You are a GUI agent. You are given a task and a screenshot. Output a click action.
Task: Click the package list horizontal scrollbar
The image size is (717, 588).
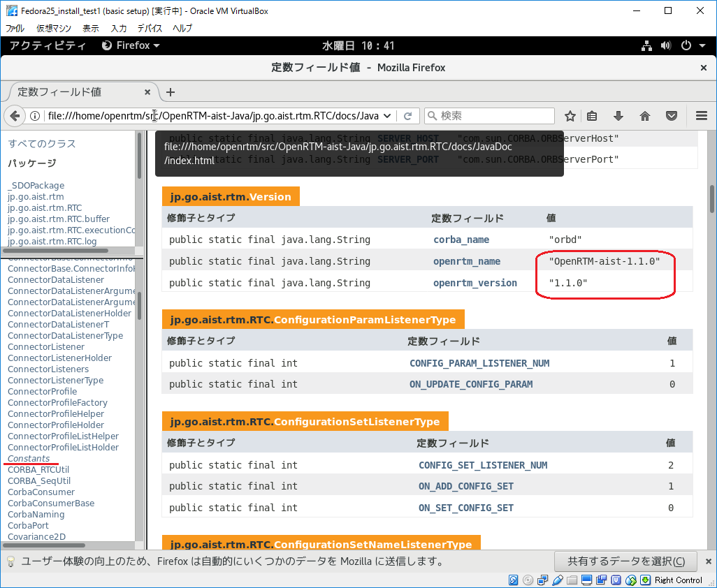56,251
